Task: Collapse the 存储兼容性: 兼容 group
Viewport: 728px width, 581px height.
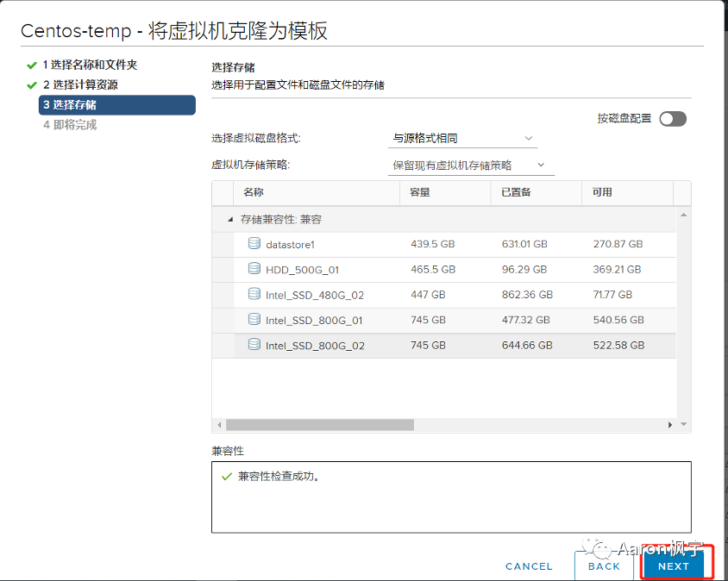Action: [230, 220]
